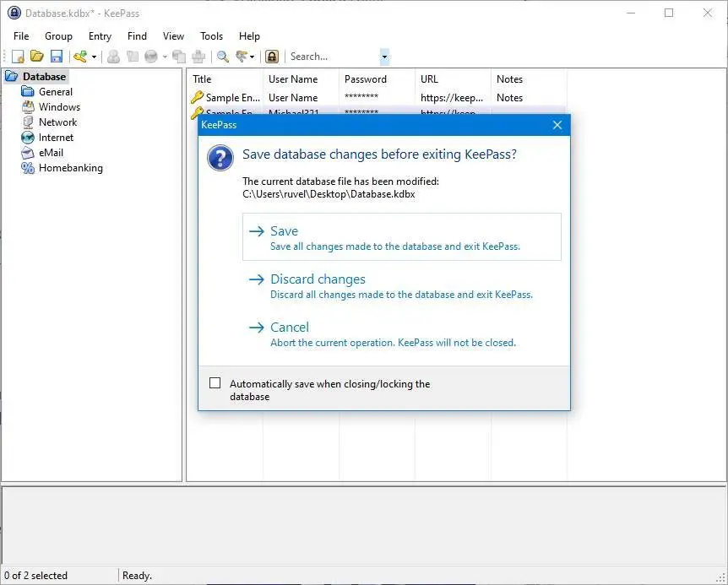Click the Copy URL to clipboard icon
Image resolution: width=728 pixels, height=585 pixels.
point(179,57)
